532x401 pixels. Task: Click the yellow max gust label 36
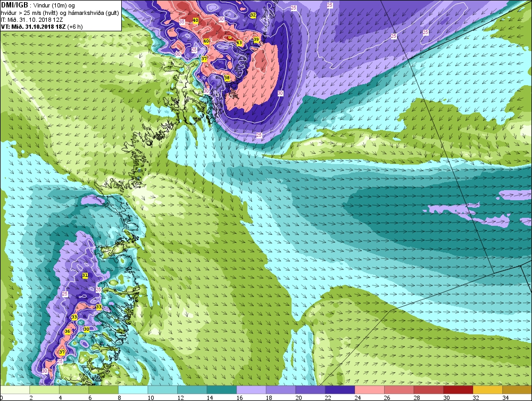[67, 331]
